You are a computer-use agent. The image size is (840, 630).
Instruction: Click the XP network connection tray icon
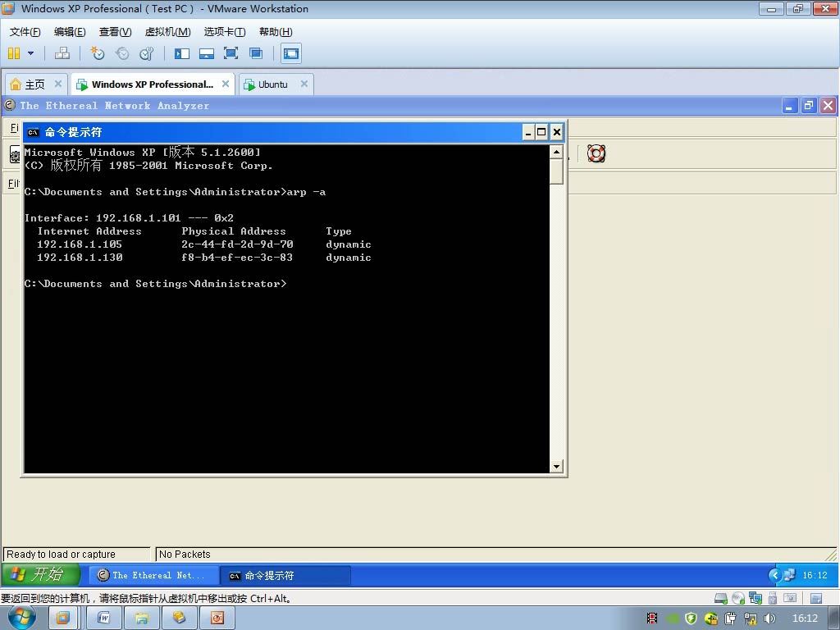click(790, 575)
